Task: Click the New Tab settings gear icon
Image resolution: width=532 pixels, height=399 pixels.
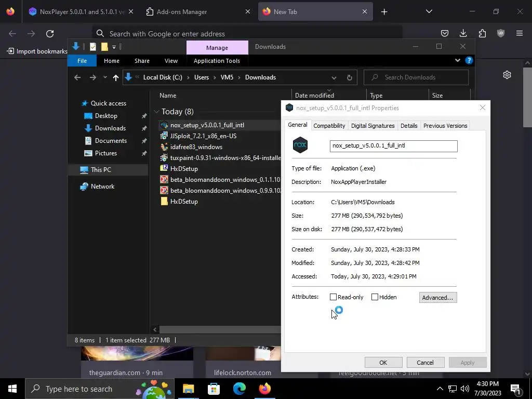Action: [507, 75]
